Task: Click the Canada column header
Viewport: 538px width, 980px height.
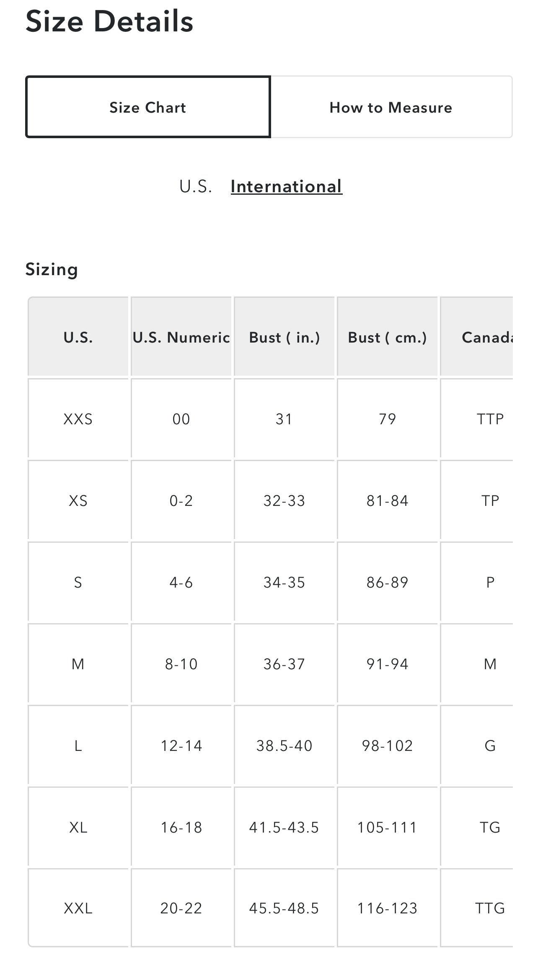Action: (x=486, y=337)
